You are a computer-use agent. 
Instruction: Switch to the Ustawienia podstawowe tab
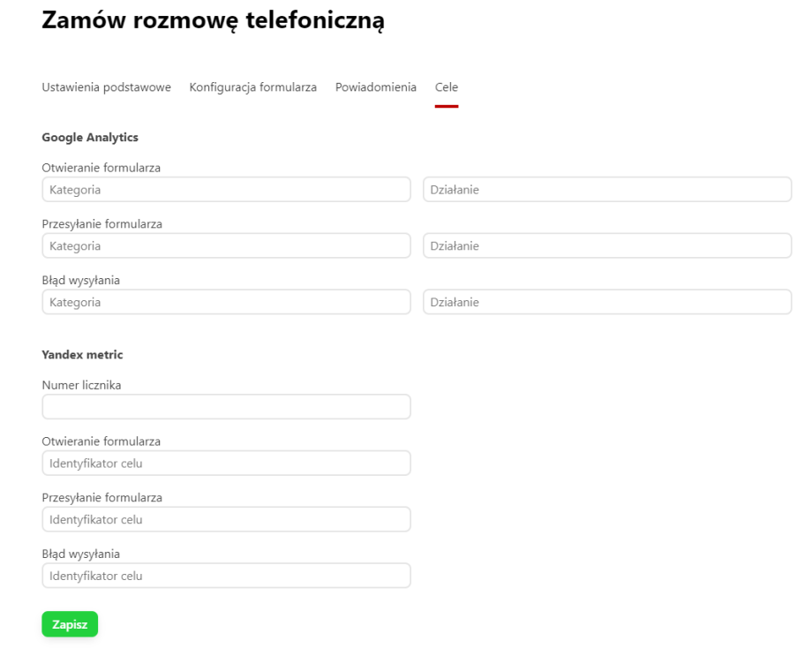point(106,87)
